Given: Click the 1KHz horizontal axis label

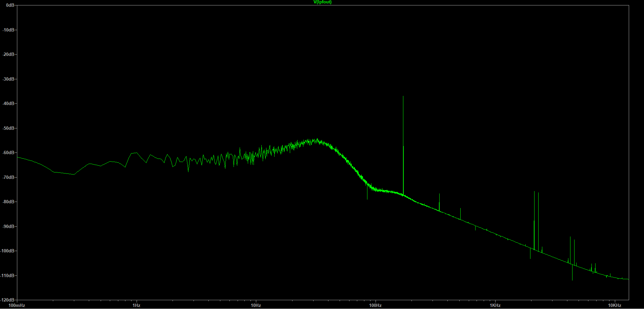Looking at the screenshot, I should click(495, 305).
